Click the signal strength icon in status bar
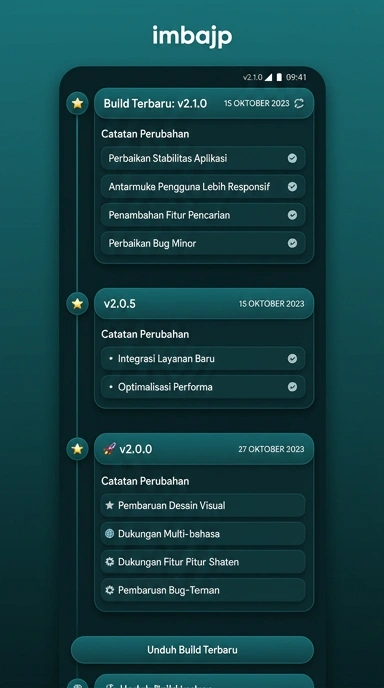 tap(268, 77)
